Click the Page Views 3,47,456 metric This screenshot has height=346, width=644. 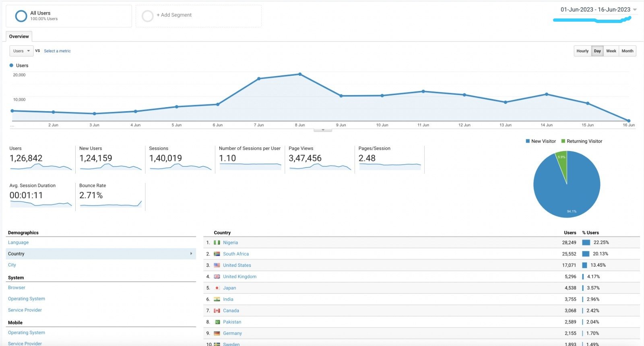pos(320,159)
